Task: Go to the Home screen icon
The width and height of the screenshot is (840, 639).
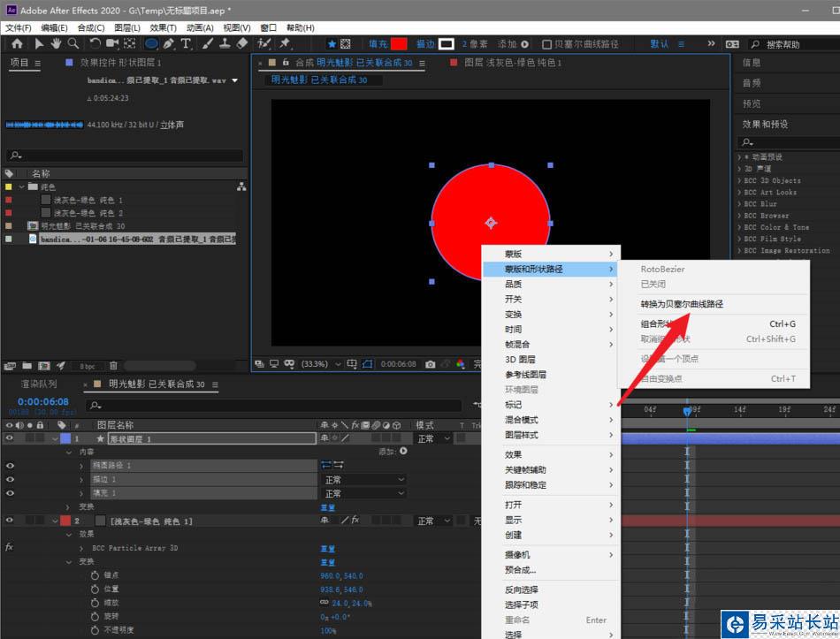Action: [x=17, y=44]
